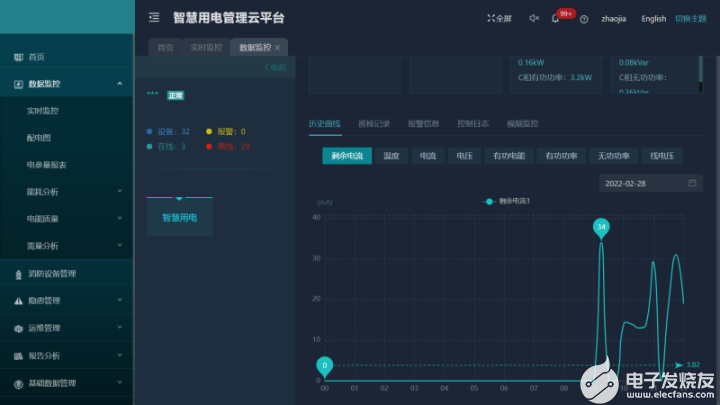This screenshot has width=720, height=405.
Task: Select the 电压 chart option
Action: tap(465, 156)
